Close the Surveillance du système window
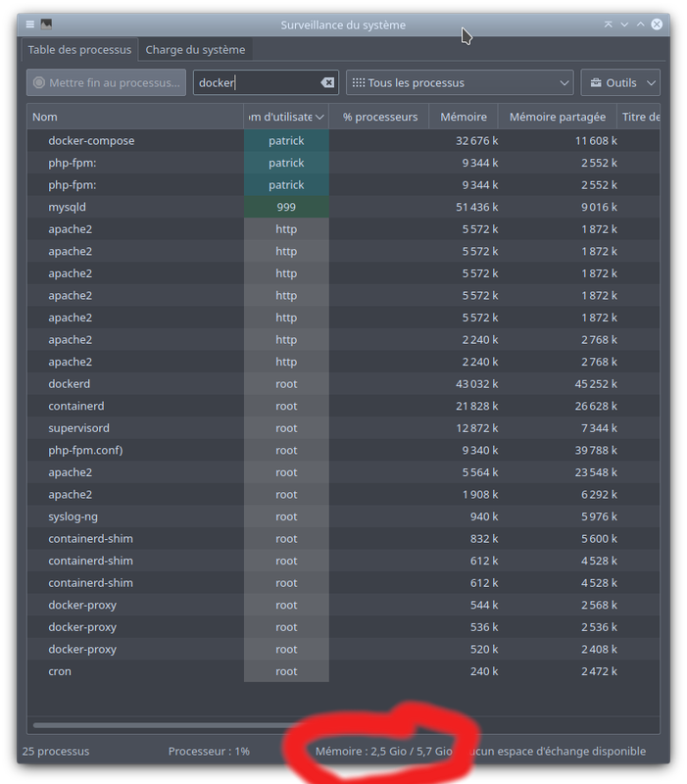The image size is (687, 784). [x=657, y=24]
